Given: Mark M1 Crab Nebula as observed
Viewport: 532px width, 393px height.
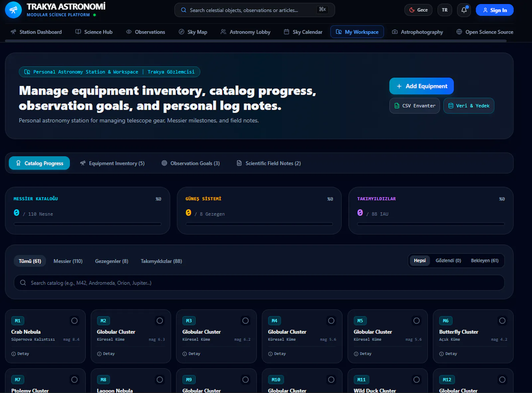Looking at the screenshot, I should [x=74, y=321].
